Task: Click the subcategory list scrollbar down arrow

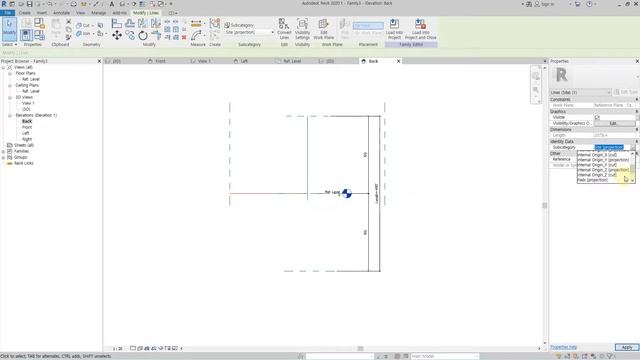Action: (x=633, y=180)
